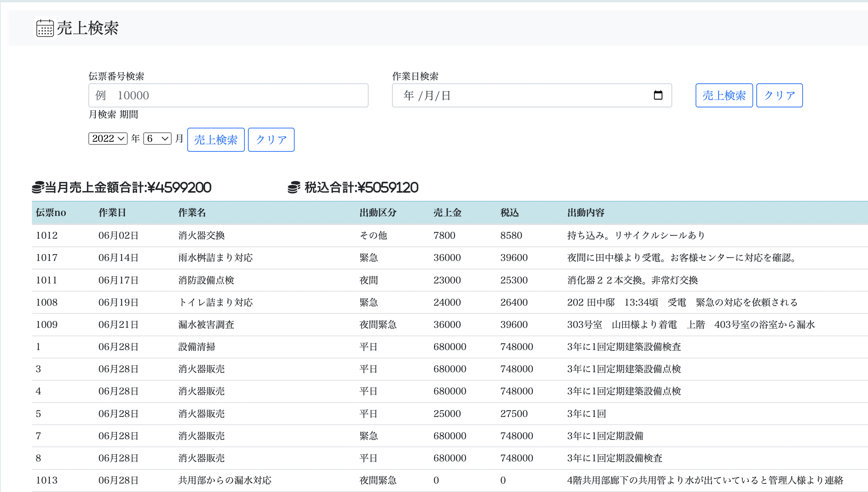Click coins icon beside 税込合計
This screenshot has height=492, width=868.
[x=294, y=188]
